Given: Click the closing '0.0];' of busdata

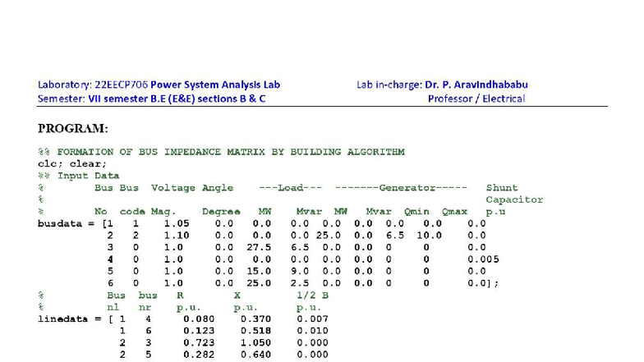Looking at the screenshot, I should click(x=483, y=283).
